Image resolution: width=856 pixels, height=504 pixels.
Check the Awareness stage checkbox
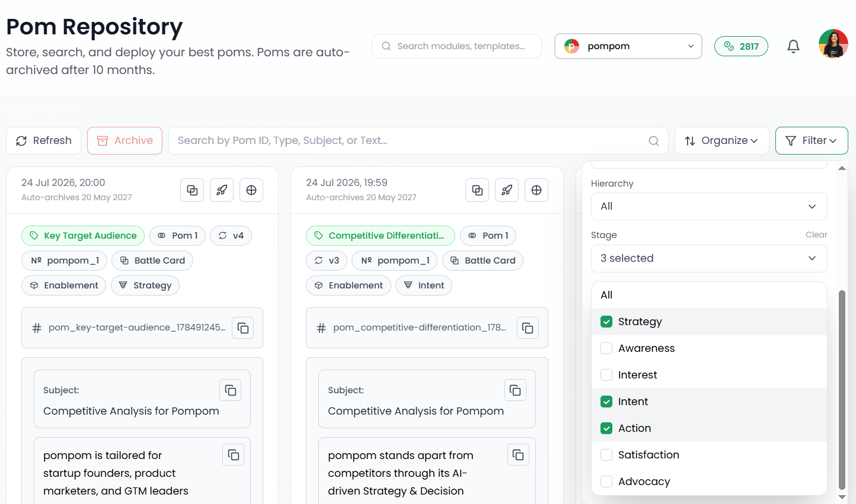[x=606, y=348]
